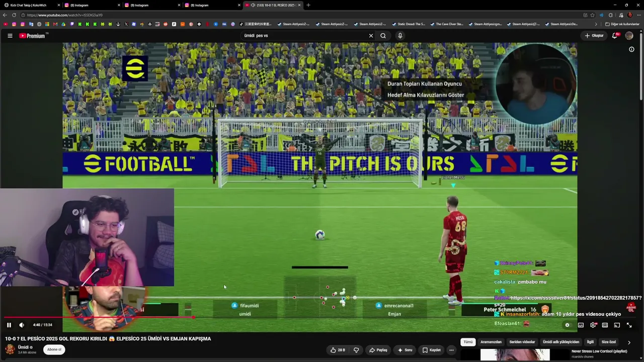Screen dimensions: 644x362
Task: Open the Ümidi channel name link
Action: [24, 347]
